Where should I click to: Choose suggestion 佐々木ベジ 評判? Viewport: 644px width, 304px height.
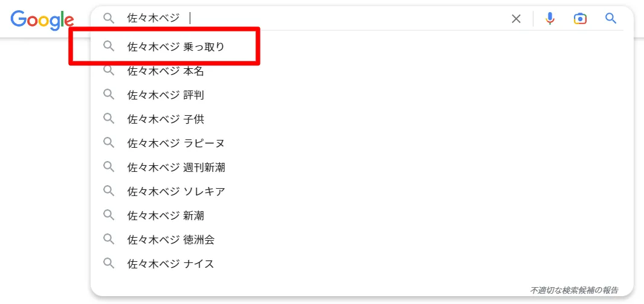[361, 95]
